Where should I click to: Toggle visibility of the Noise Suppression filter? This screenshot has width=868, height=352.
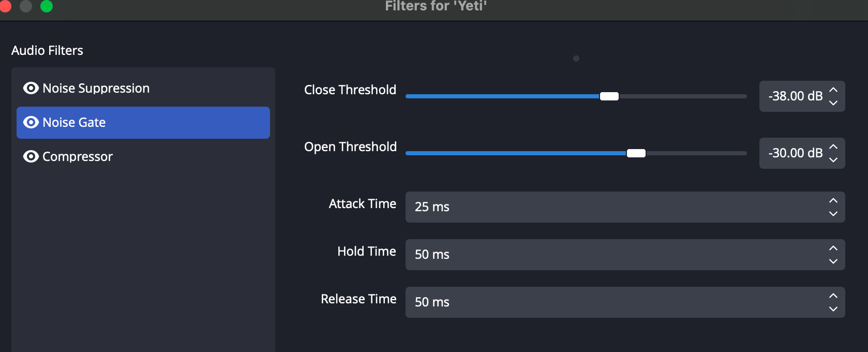31,88
